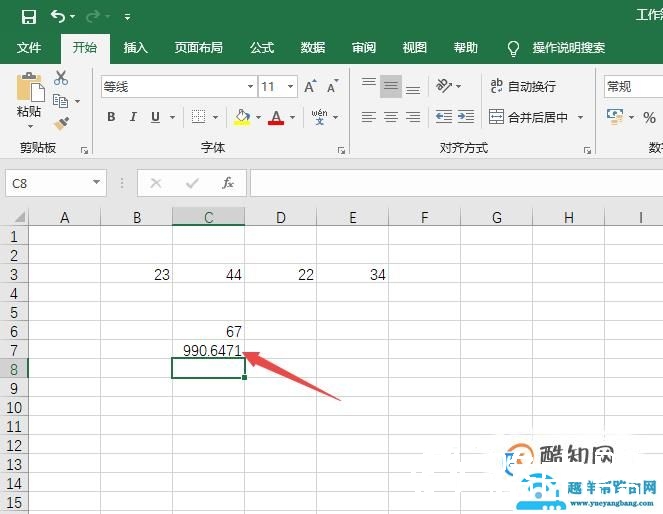Open the 合并后居中 dropdown arrow
Viewport: 663px width, 514px height.
(581, 117)
